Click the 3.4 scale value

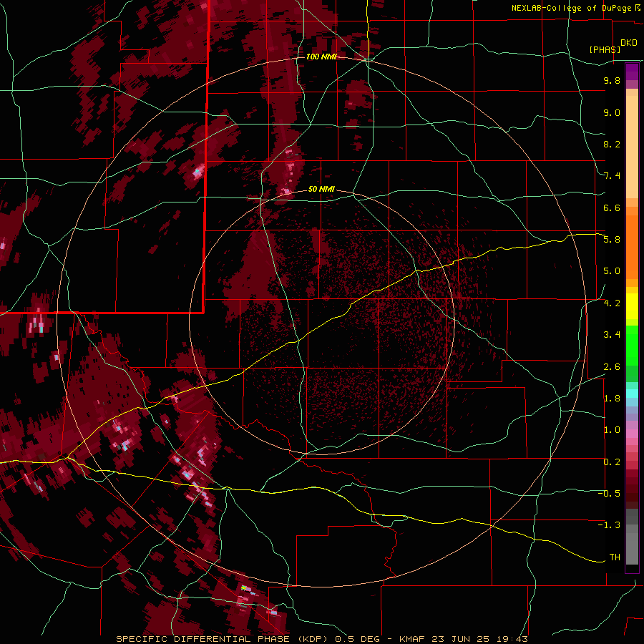[x=612, y=335]
